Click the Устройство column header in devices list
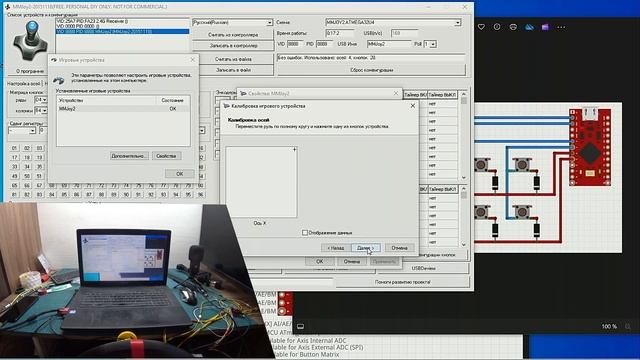Screen dimensions: 640x360 [106, 100]
